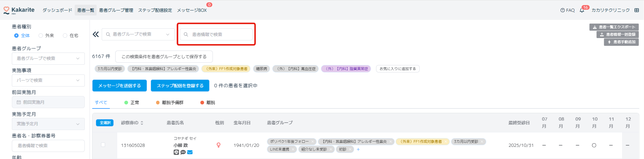The width and height of the screenshot is (644, 159).
Task: Open top 患者グループで検索 combo box
Action: coord(138,34)
